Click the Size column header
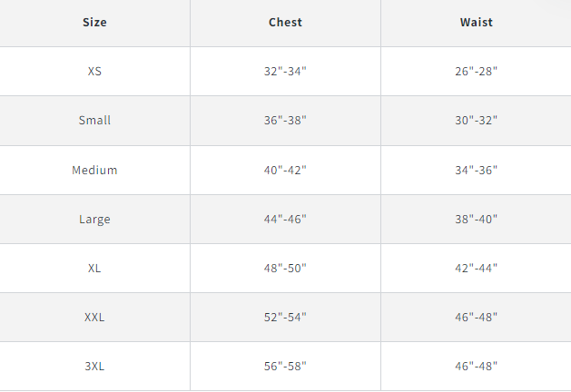This screenshot has width=571, height=392. pos(94,22)
